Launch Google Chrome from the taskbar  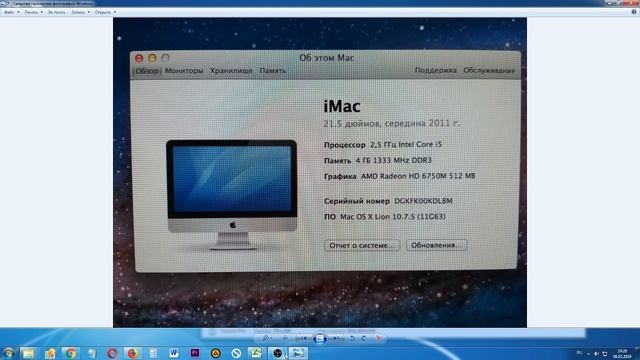[71, 353]
